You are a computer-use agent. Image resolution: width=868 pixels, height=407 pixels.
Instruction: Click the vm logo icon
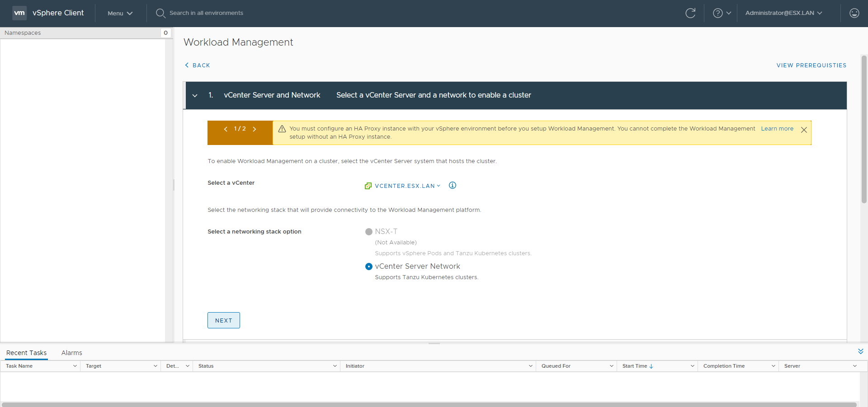tap(19, 13)
